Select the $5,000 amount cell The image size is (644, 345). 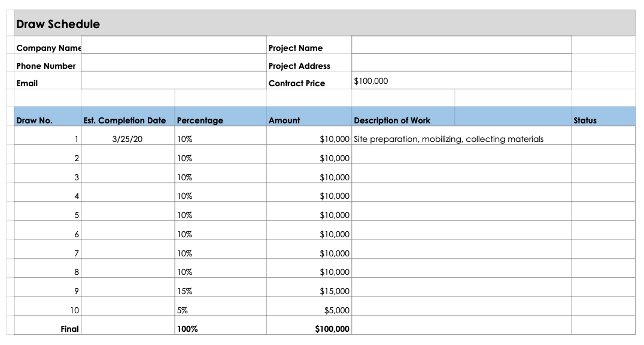click(336, 310)
